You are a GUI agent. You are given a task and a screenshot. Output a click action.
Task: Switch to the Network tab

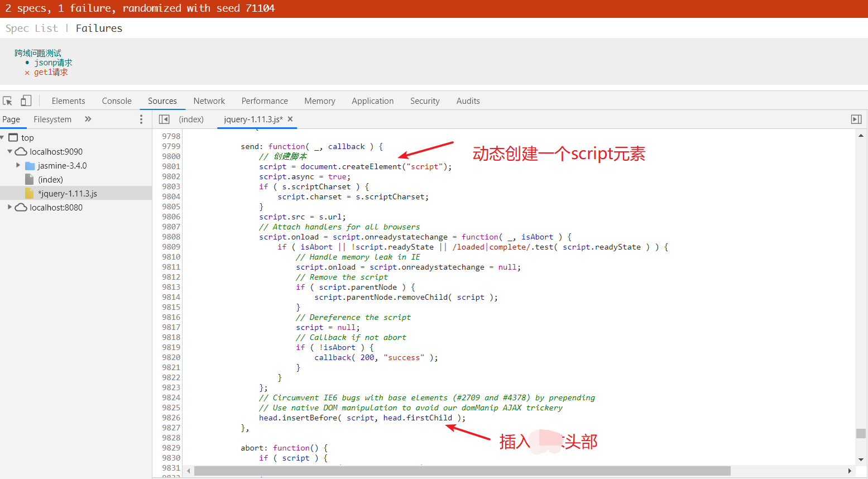tap(209, 100)
